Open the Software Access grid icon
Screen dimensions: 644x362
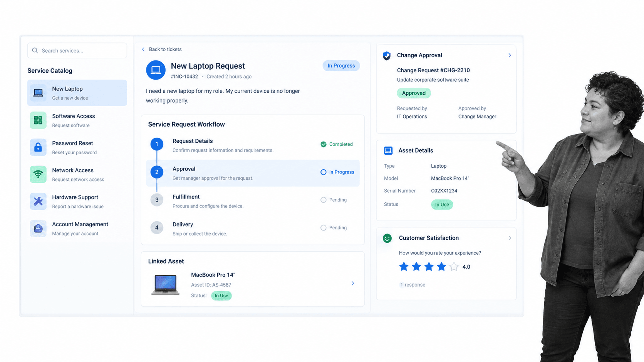tap(38, 120)
